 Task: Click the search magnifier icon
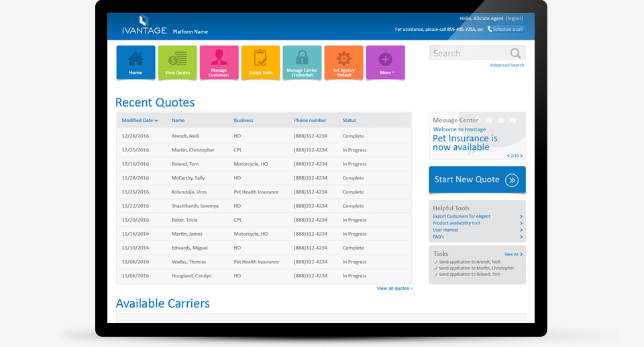tap(515, 54)
